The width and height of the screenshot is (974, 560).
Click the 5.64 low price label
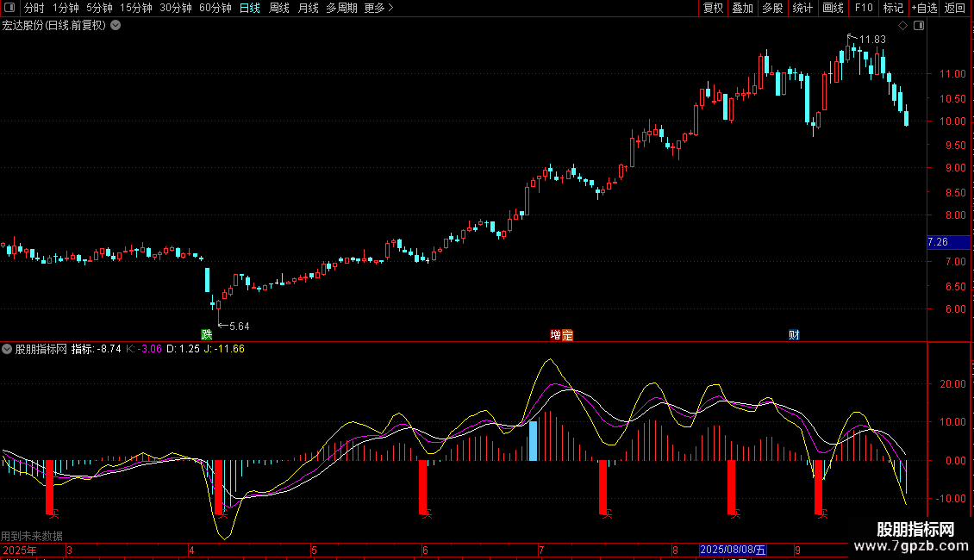[239, 326]
